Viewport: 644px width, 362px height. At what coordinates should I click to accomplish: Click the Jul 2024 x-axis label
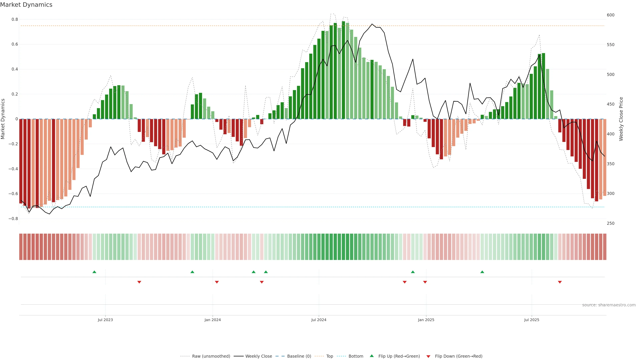[319, 320]
